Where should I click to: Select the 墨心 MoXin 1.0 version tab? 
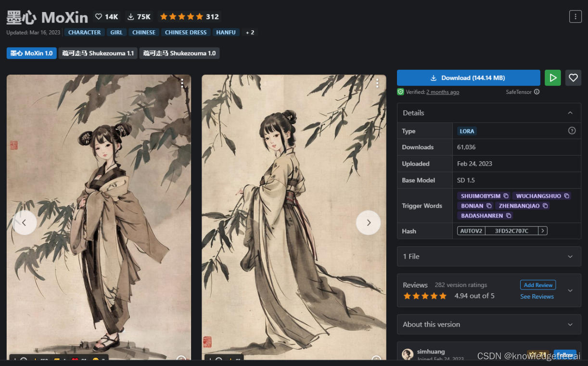(x=31, y=53)
